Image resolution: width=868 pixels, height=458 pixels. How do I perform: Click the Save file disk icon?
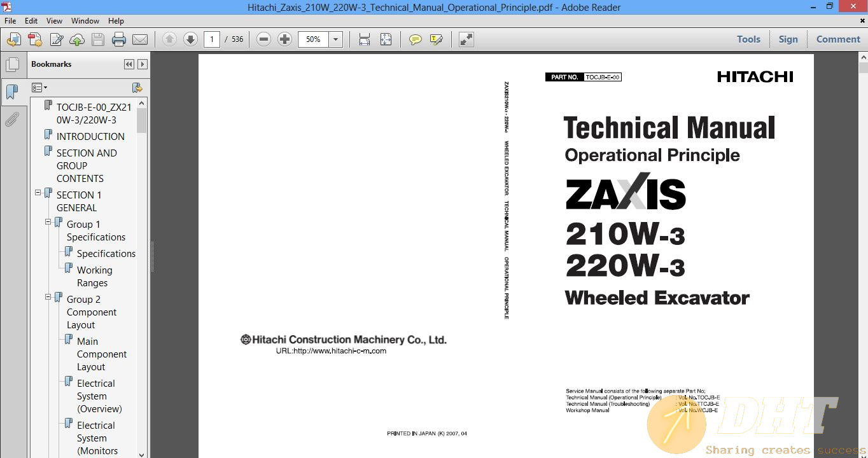(98, 39)
